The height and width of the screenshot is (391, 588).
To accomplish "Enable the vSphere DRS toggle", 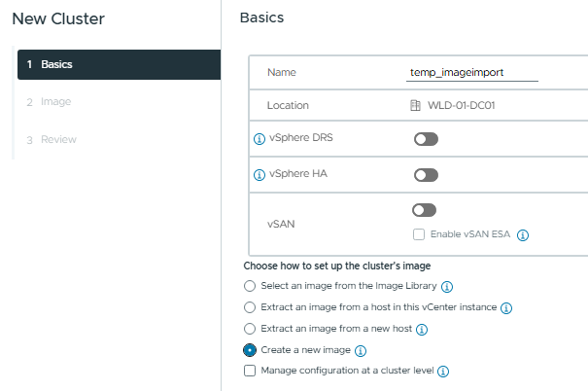I will tap(425, 140).
